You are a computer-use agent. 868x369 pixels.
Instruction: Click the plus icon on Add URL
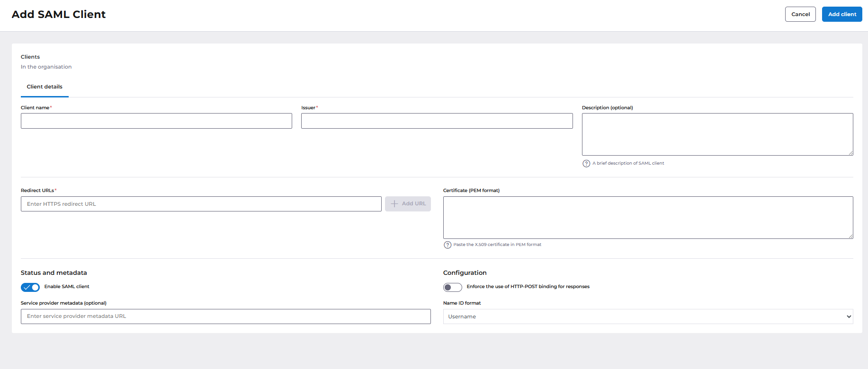click(394, 204)
